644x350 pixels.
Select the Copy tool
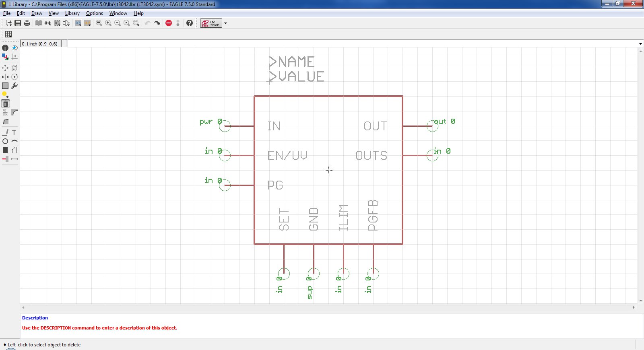(14, 68)
